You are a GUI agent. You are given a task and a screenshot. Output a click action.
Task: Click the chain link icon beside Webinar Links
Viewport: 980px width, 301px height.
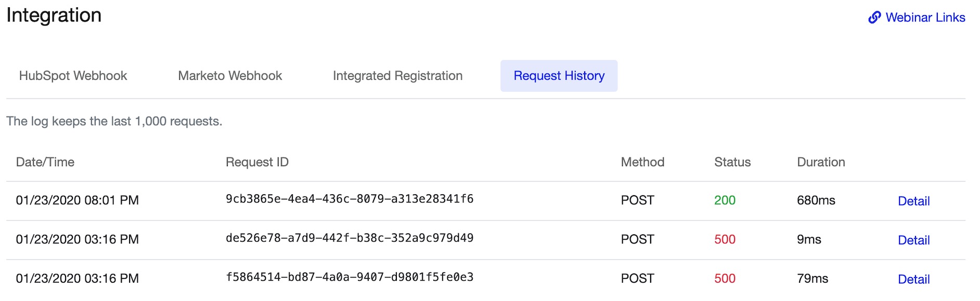pos(874,18)
